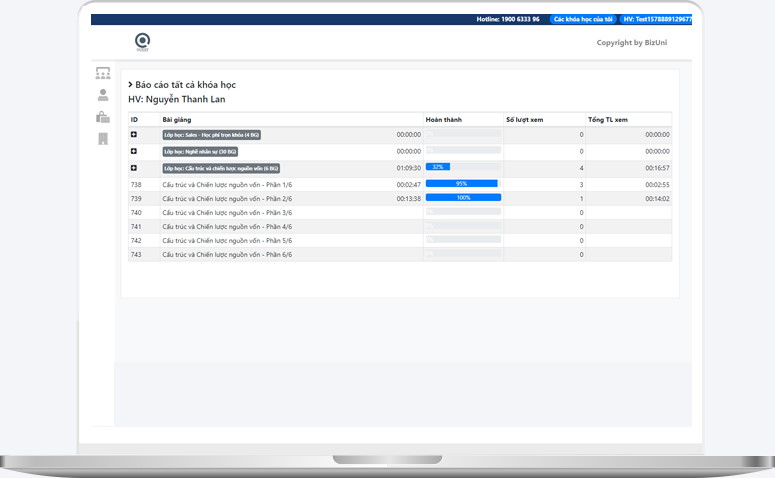
Task: Select the Lớp học: Sales class label
Action: click(x=211, y=135)
